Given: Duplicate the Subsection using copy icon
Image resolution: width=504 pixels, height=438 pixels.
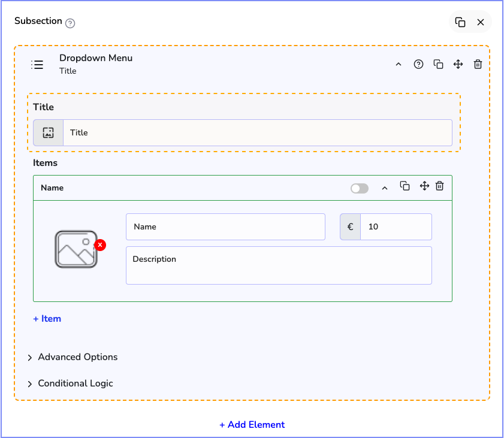Looking at the screenshot, I should pos(460,22).
